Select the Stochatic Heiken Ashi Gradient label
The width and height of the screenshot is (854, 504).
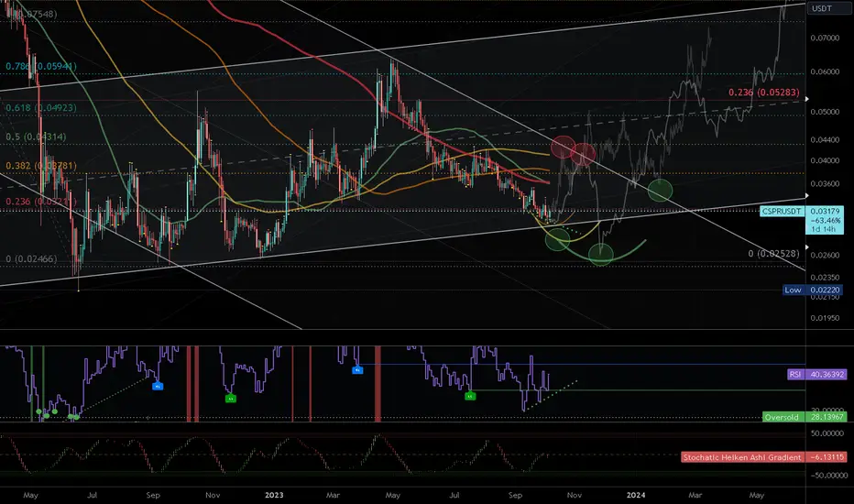[x=742, y=457]
